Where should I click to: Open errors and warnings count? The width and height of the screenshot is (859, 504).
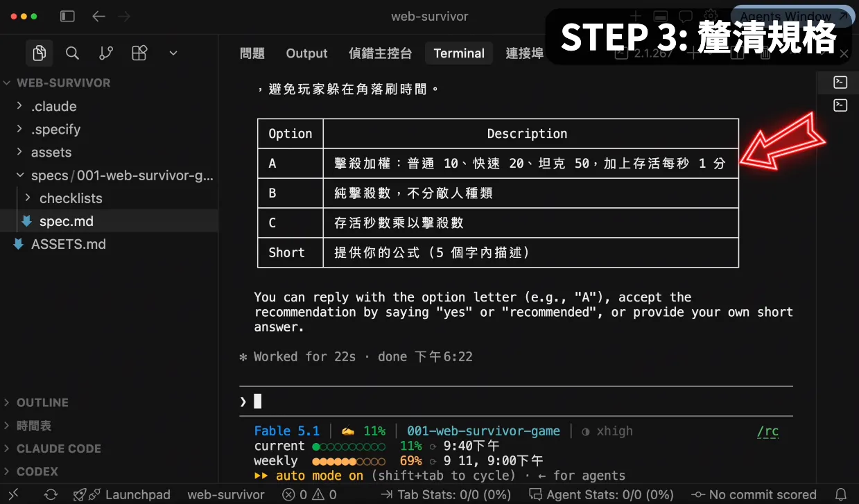point(310,494)
